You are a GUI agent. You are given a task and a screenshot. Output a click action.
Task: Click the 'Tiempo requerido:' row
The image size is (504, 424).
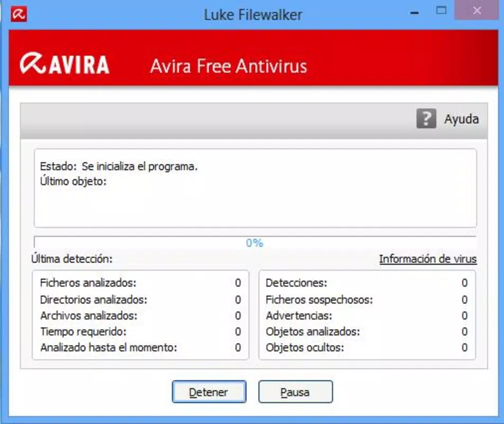click(140, 331)
